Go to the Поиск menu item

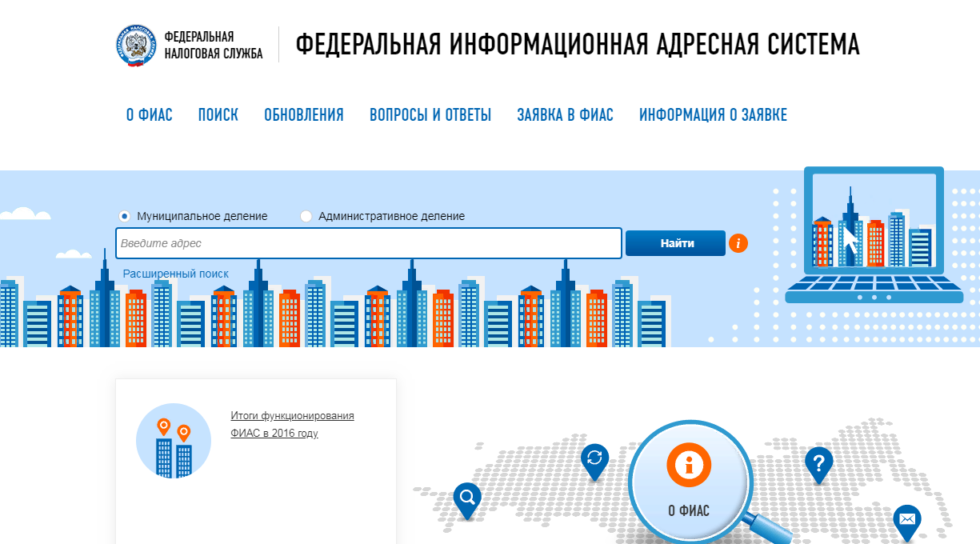pos(218,114)
